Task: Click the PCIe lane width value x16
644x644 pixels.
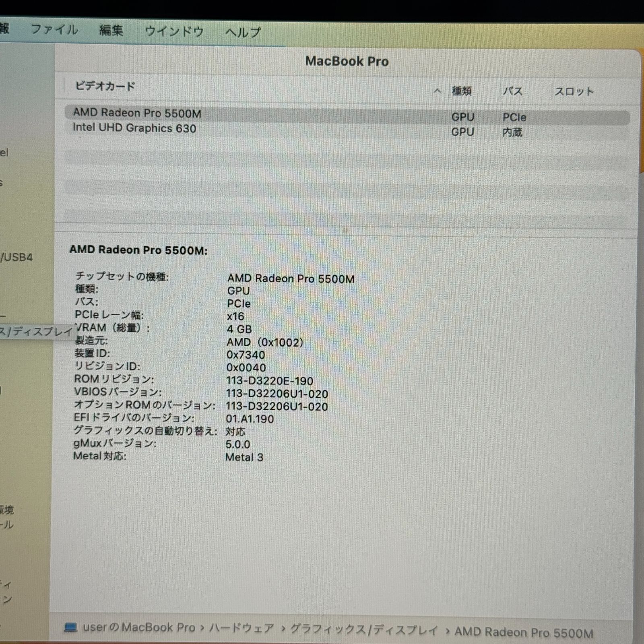Action: 235,316
